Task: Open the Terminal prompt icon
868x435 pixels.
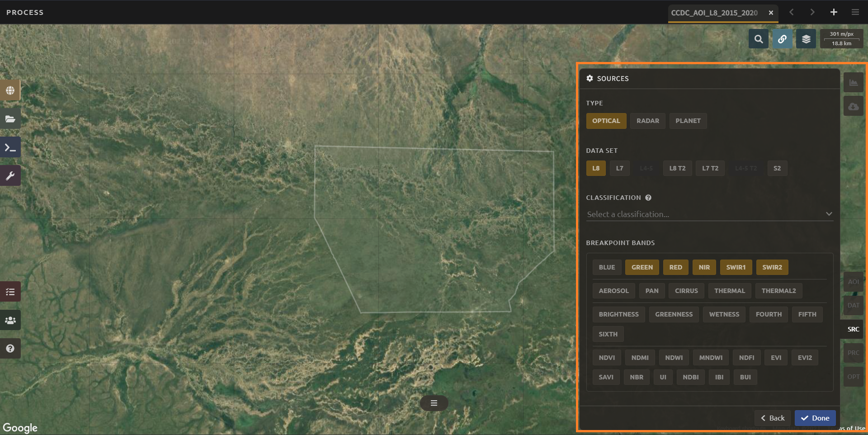Action: pos(10,147)
